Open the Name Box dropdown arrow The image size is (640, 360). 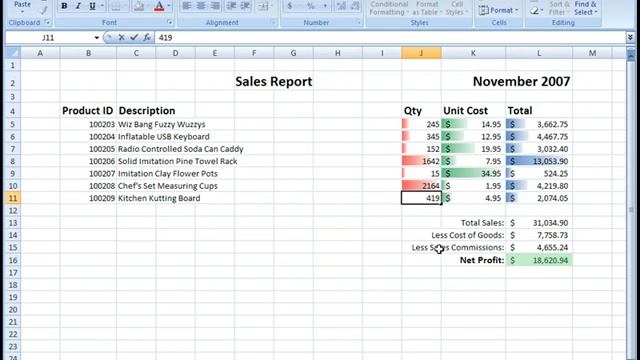point(96,38)
